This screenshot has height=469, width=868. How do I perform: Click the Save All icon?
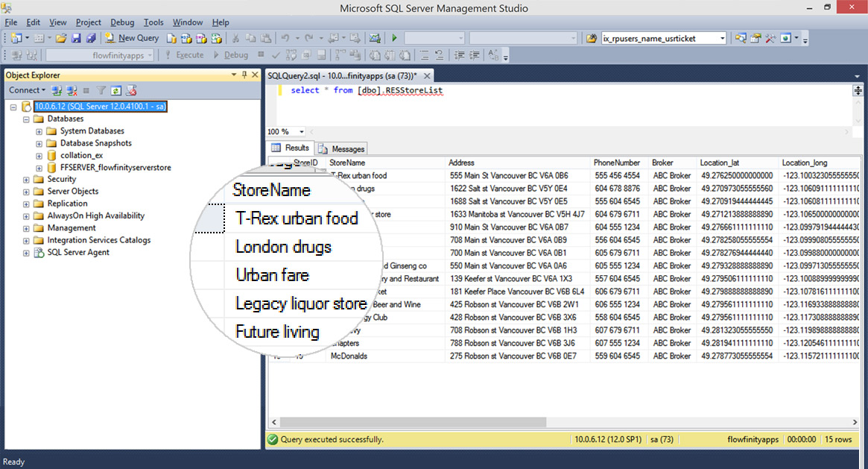tap(90, 38)
